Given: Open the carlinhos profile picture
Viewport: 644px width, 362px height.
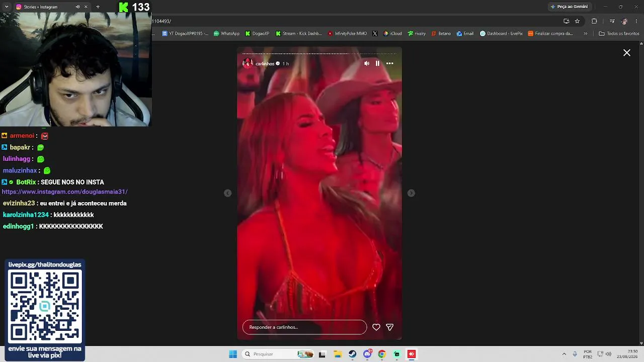Looking at the screenshot, I should point(248,63).
